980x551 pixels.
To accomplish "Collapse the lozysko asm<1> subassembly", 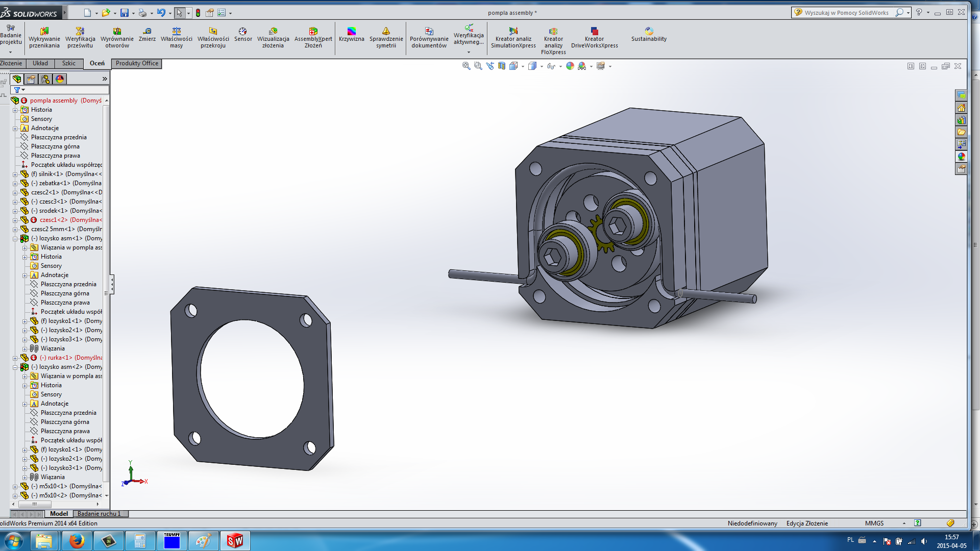I will tap(15, 239).
